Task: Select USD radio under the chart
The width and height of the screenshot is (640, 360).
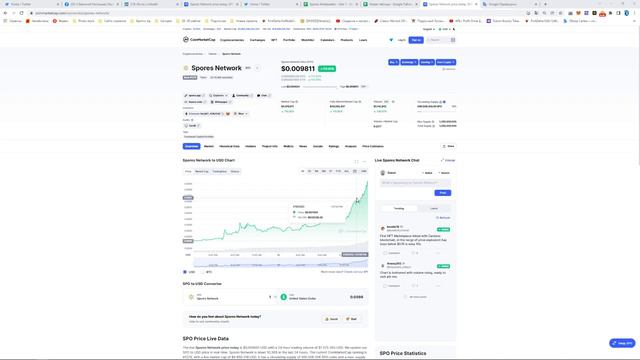Action: (x=185, y=272)
